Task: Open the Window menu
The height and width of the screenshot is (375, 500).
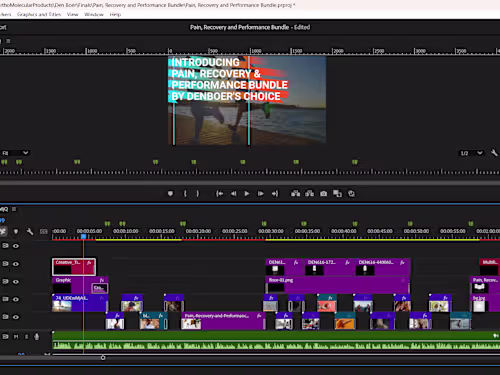Action: 94,14
